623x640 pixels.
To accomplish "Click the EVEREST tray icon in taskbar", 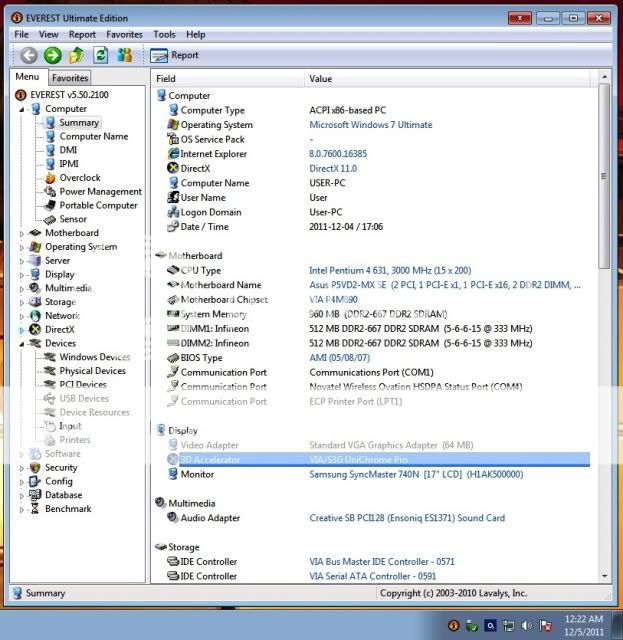I will tap(453, 625).
